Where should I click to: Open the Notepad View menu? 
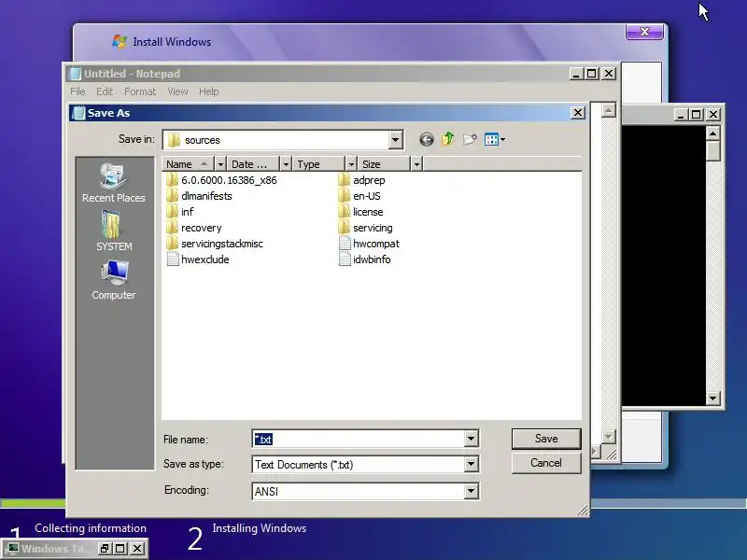(x=177, y=91)
